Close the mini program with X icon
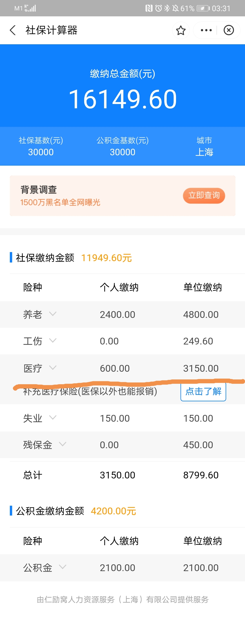This screenshot has height=644, width=245. tap(228, 30)
